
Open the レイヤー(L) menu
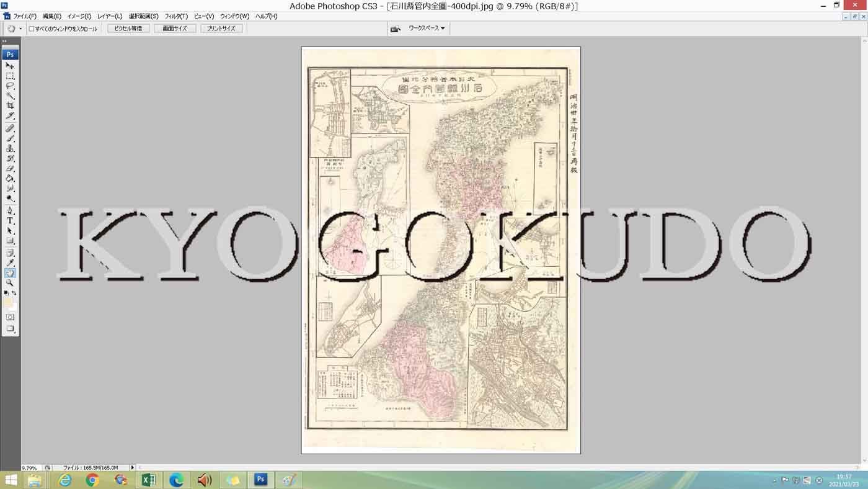[110, 16]
